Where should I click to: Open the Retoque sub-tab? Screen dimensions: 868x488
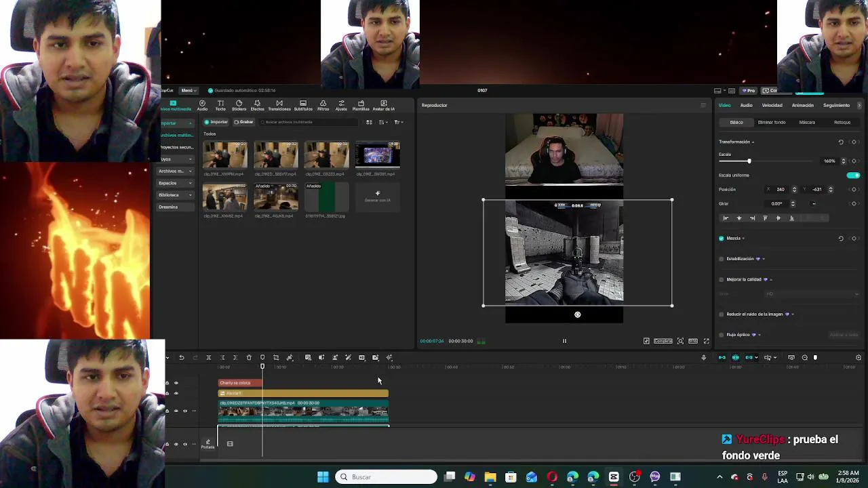pyautogui.click(x=842, y=123)
